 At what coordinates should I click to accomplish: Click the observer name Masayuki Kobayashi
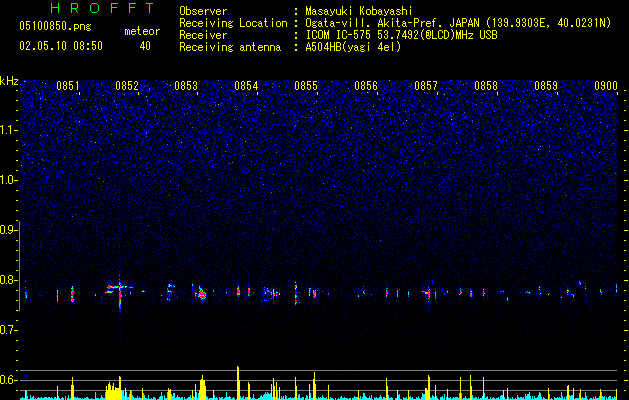click(x=359, y=11)
